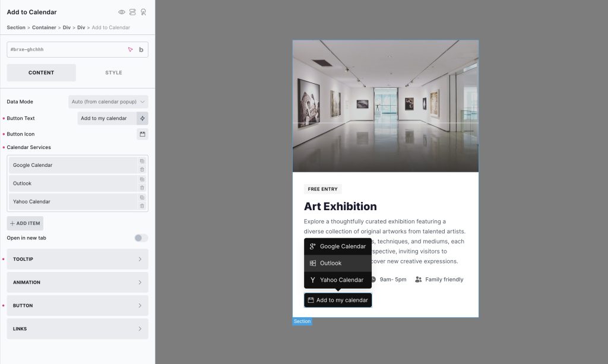Select the Content tab
608x364 pixels.
coord(41,72)
